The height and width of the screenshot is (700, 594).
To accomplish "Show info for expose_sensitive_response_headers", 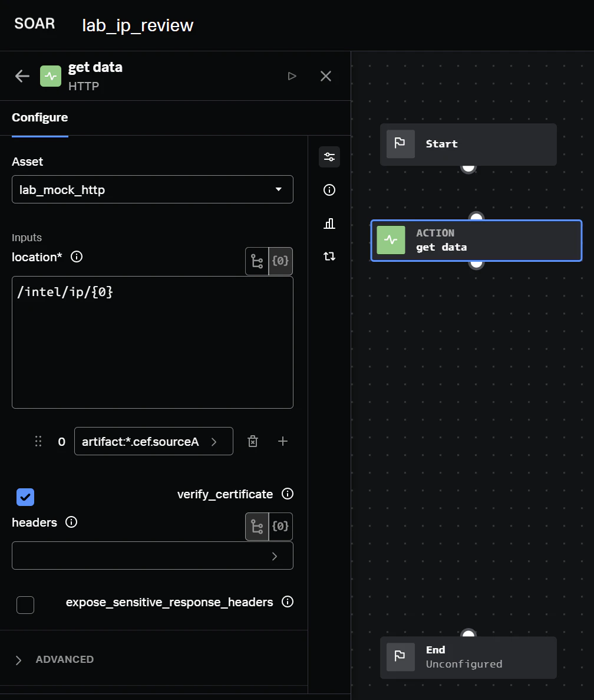I will [288, 602].
